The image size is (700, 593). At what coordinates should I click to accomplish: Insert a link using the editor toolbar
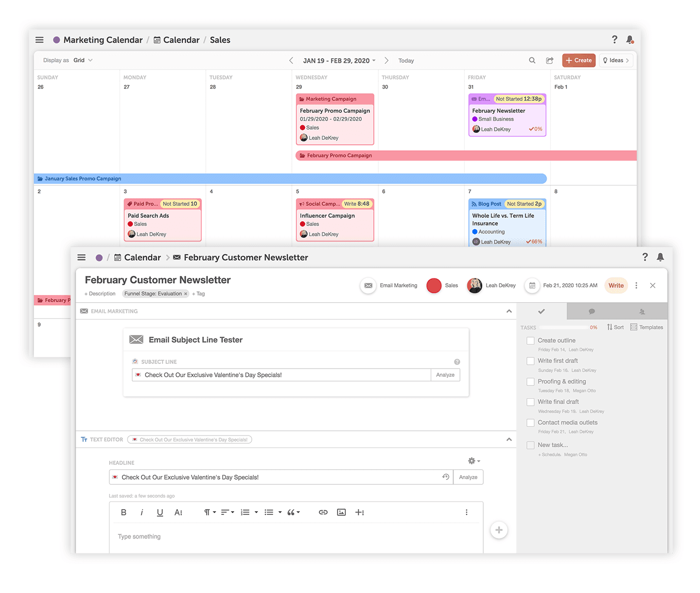click(323, 512)
